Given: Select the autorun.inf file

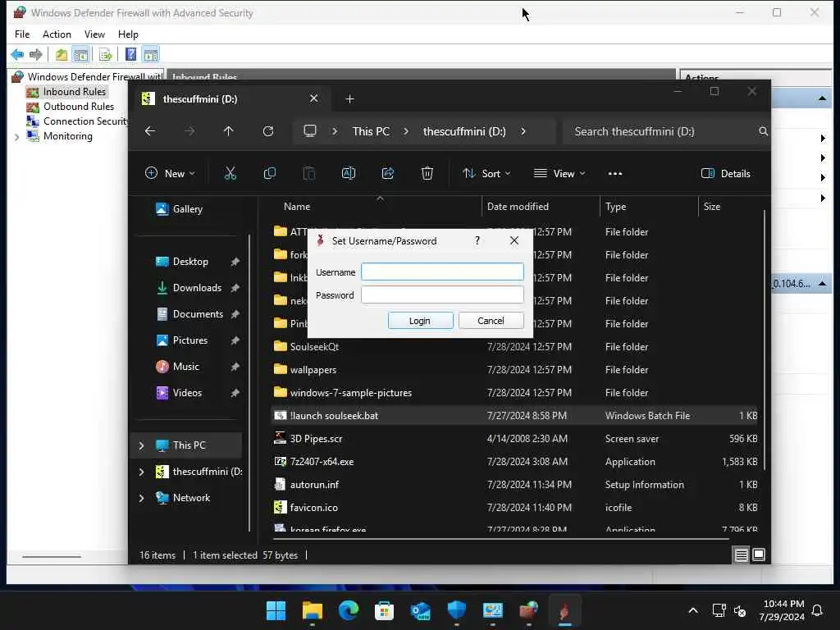Looking at the screenshot, I should tap(515, 485).
